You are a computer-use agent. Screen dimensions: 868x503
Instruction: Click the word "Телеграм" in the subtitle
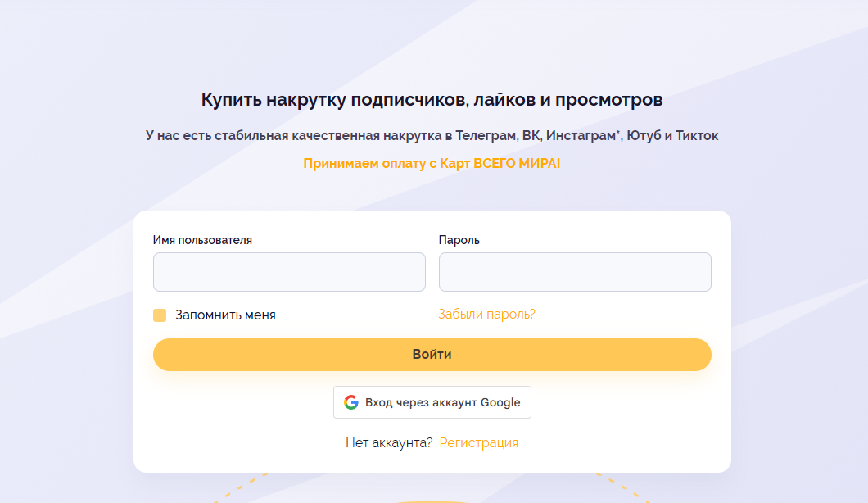pyautogui.click(x=485, y=136)
